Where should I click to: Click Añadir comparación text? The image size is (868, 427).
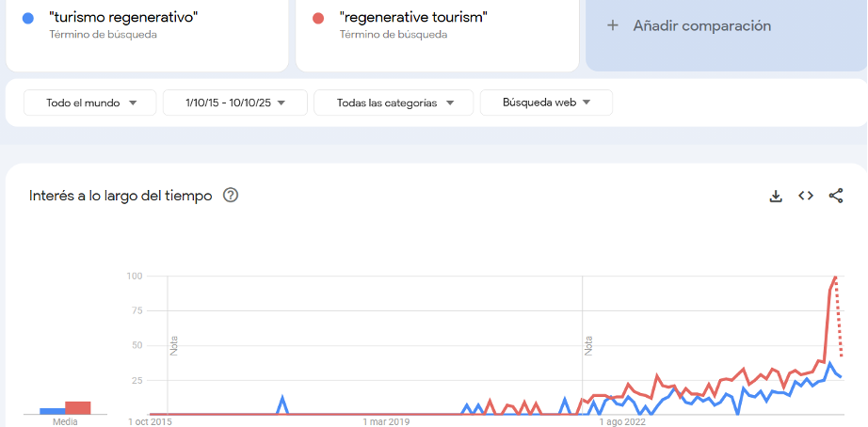701,25
